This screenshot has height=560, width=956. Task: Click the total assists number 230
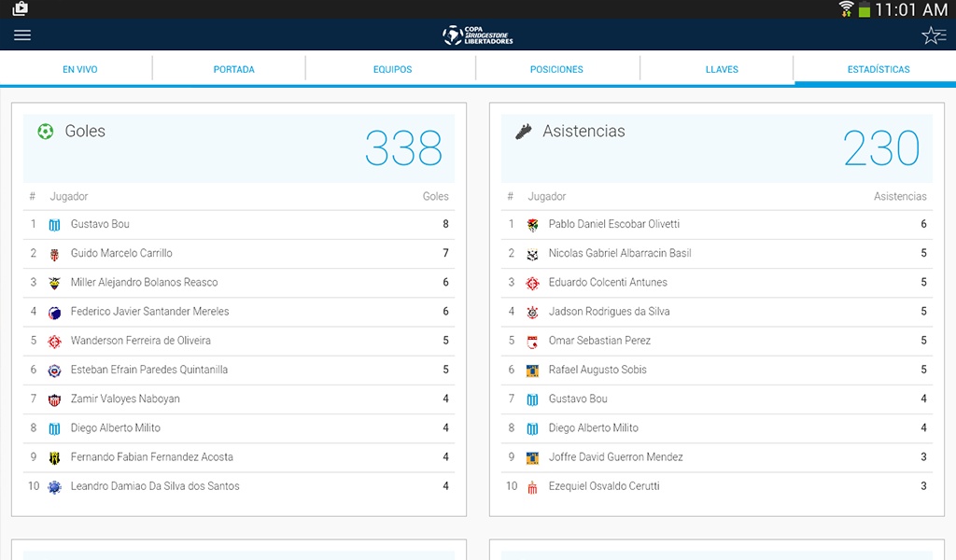pyautogui.click(x=881, y=148)
